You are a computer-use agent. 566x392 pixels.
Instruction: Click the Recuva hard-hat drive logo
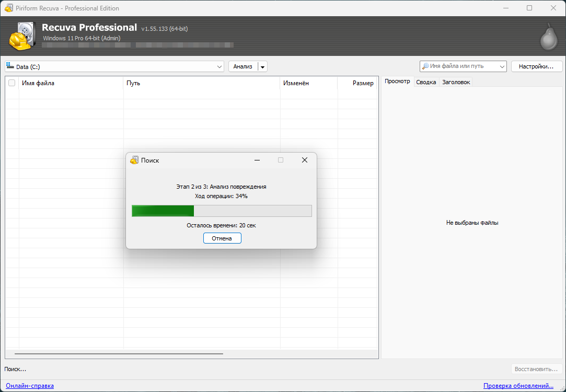(22, 36)
